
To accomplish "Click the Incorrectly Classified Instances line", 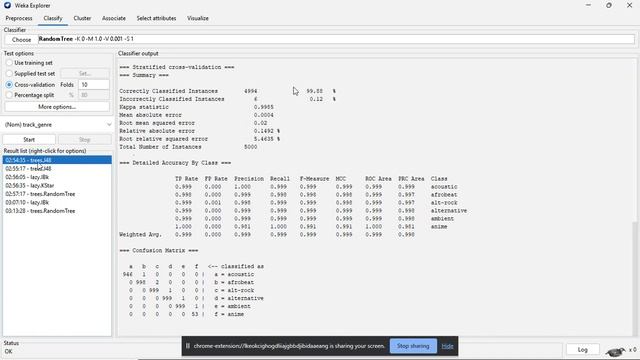I will (x=227, y=99).
